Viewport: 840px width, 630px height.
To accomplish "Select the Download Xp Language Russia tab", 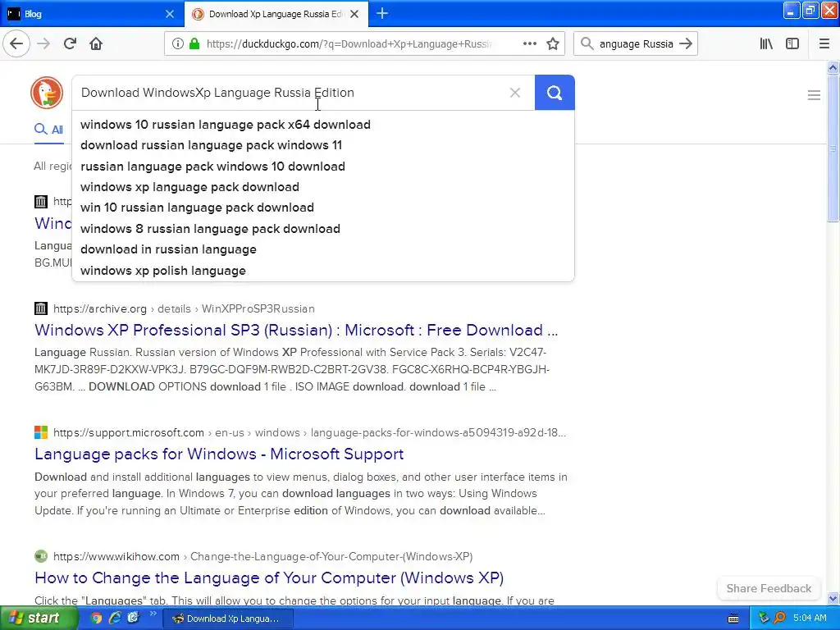I will coord(276,14).
